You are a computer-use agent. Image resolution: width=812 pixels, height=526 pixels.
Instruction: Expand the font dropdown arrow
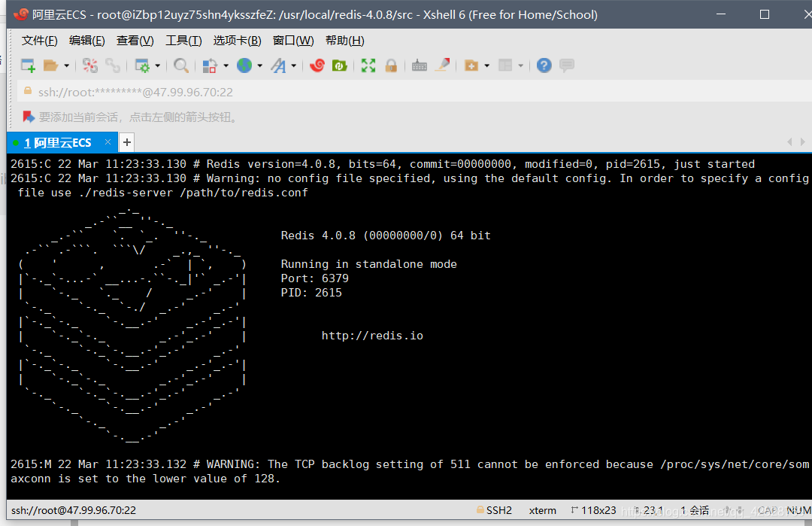click(294, 65)
